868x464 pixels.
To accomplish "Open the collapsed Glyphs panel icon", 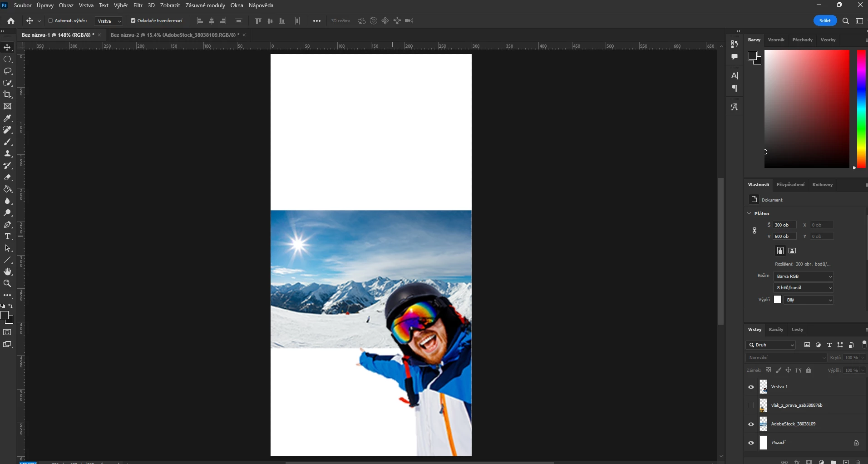I will (735, 107).
